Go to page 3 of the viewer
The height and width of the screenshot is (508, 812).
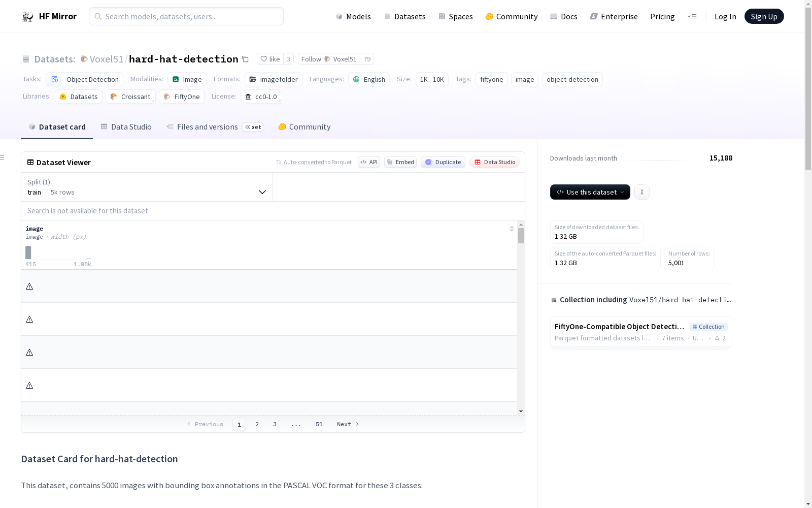pyautogui.click(x=275, y=424)
